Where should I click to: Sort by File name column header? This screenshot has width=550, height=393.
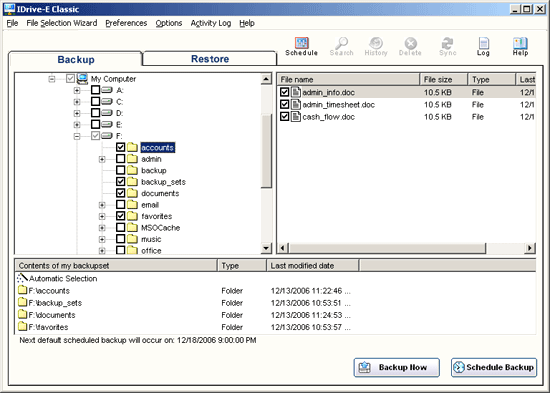349,79
